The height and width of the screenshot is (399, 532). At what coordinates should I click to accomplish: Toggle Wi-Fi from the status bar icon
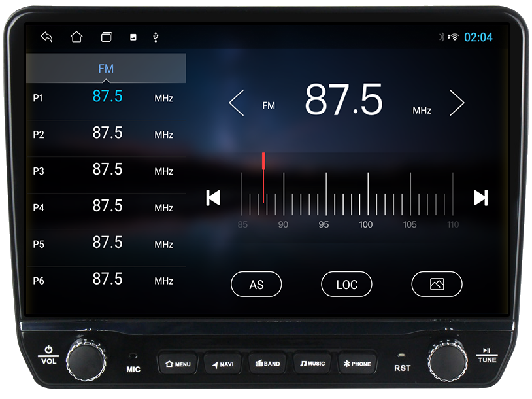point(454,37)
